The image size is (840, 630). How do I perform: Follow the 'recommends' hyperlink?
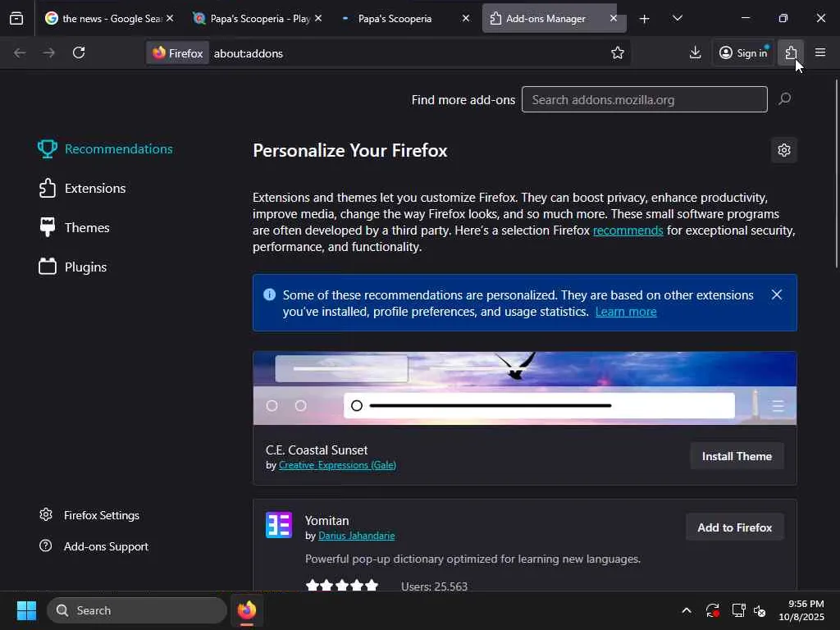click(628, 231)
